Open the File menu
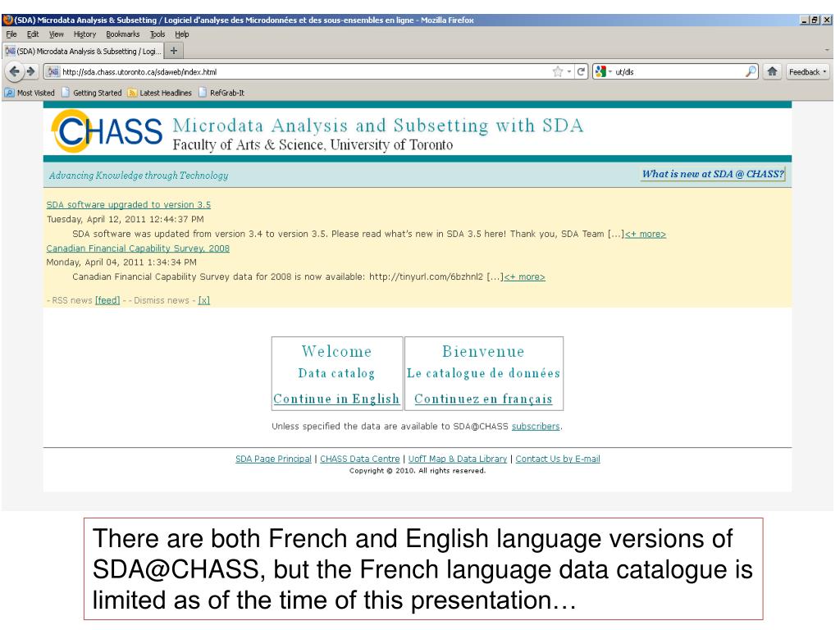The height and width of the screenshot is (630, 840). 11,34
